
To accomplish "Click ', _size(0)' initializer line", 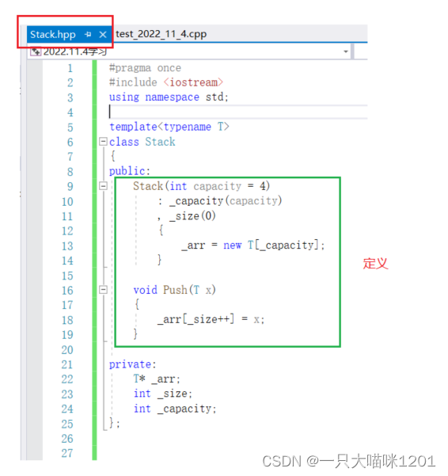I will [186, 216].
